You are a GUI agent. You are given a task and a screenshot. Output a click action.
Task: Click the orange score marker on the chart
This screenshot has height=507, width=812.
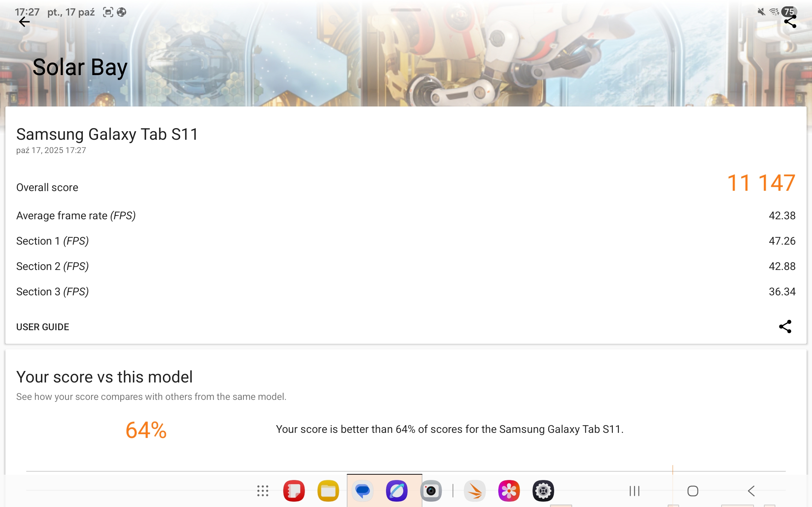[673, 469]
